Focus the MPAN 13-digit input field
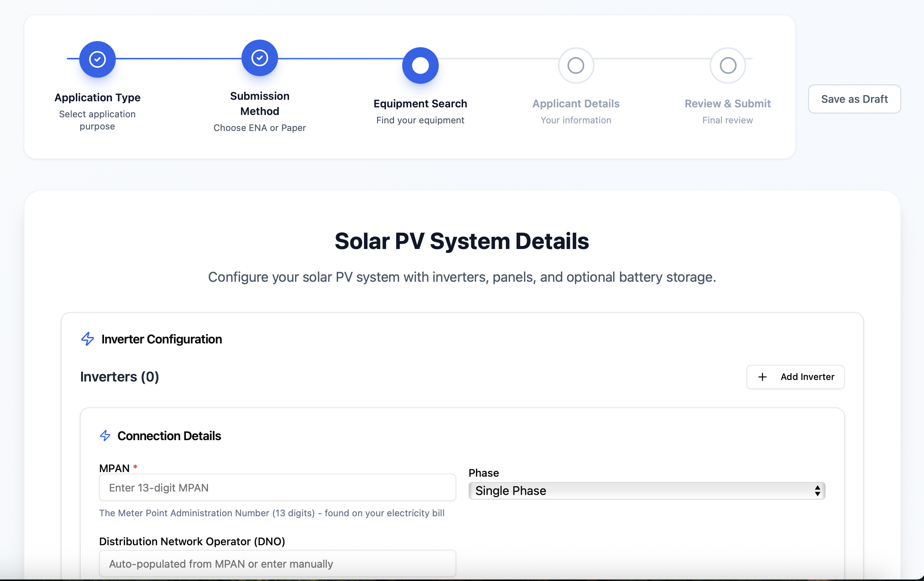The height and width of the screenshot is (581, 924). 277,487
